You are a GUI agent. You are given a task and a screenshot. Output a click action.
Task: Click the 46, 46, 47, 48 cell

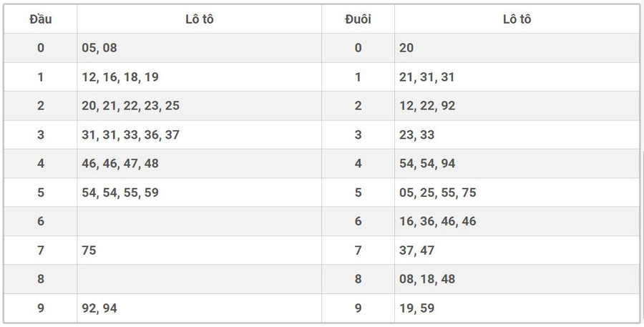120,163
